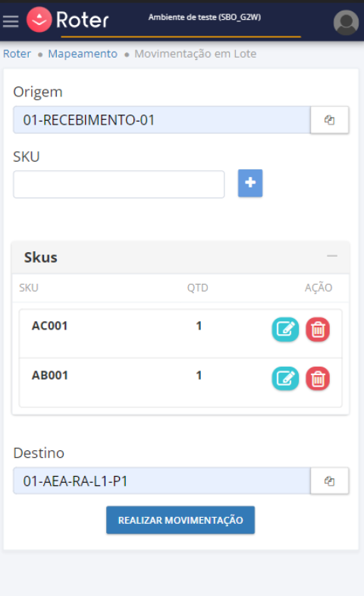
Task: Focus the empty SKU input field
Action: pyautogui.click(x=119, y=184)
